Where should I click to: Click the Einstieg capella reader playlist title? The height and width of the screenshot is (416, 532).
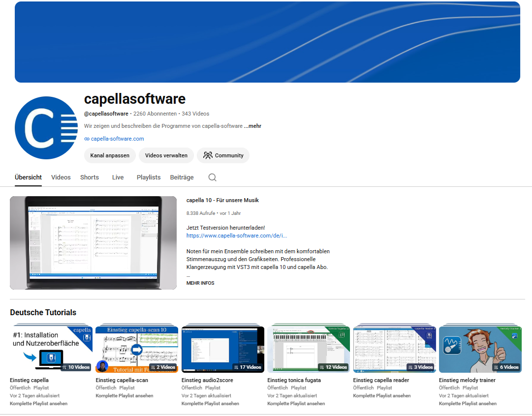click(381, 381)
